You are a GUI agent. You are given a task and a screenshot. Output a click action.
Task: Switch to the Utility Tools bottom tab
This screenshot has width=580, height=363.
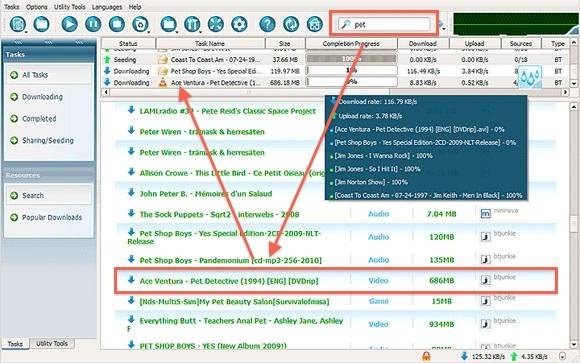point(52,344)
